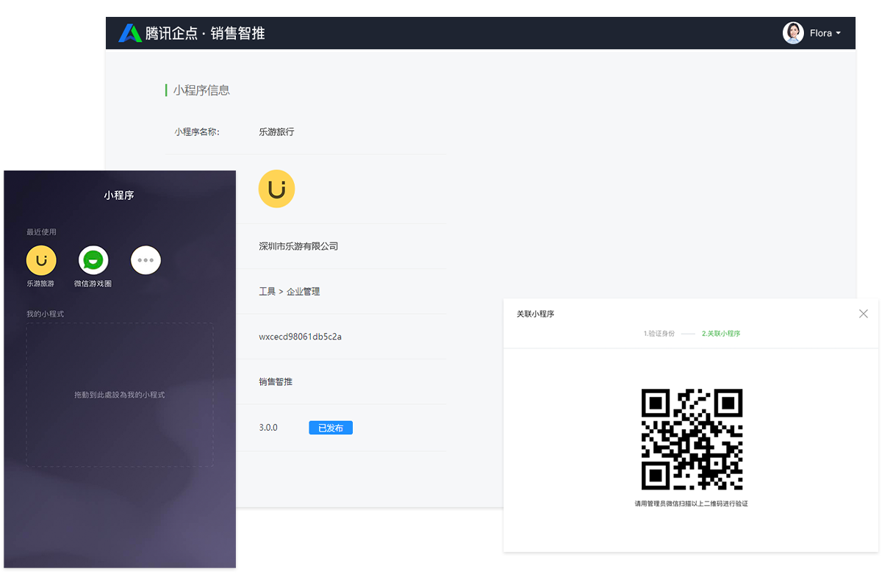This screenshot has width=882, height=588.
Task: Close the 关联小程序 dialog
Action: [x=864, y=314]
